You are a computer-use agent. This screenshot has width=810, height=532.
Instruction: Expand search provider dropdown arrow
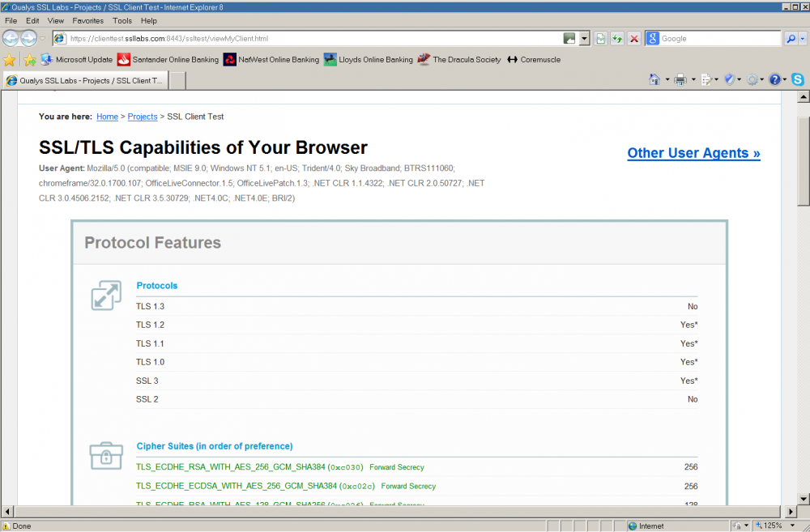tap(803, 39)
